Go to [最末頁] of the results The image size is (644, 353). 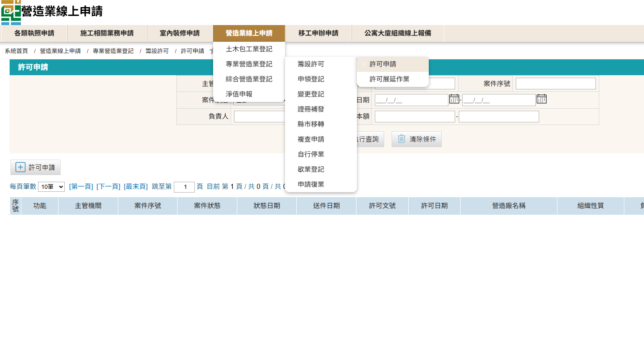click(x=136, y=186)
